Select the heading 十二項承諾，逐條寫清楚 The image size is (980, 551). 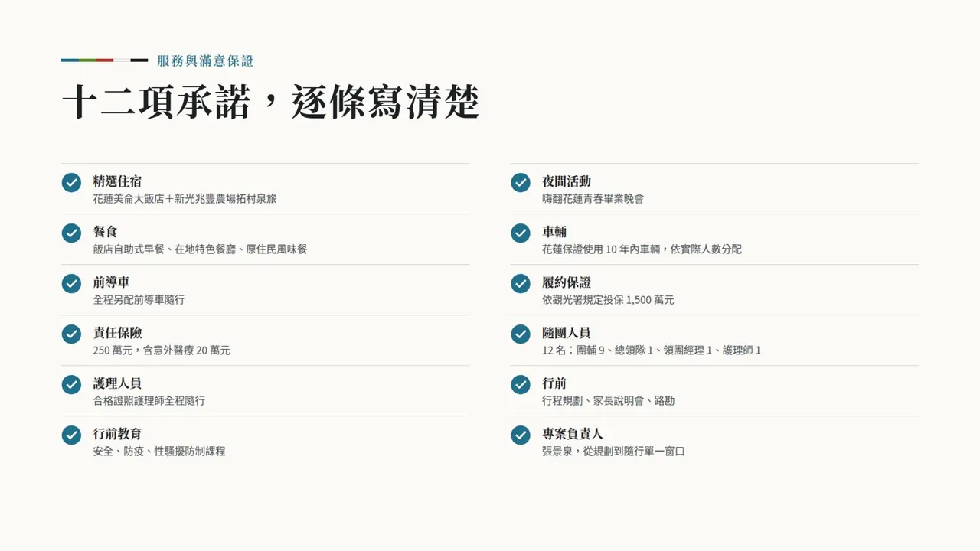tap(270, 103)
